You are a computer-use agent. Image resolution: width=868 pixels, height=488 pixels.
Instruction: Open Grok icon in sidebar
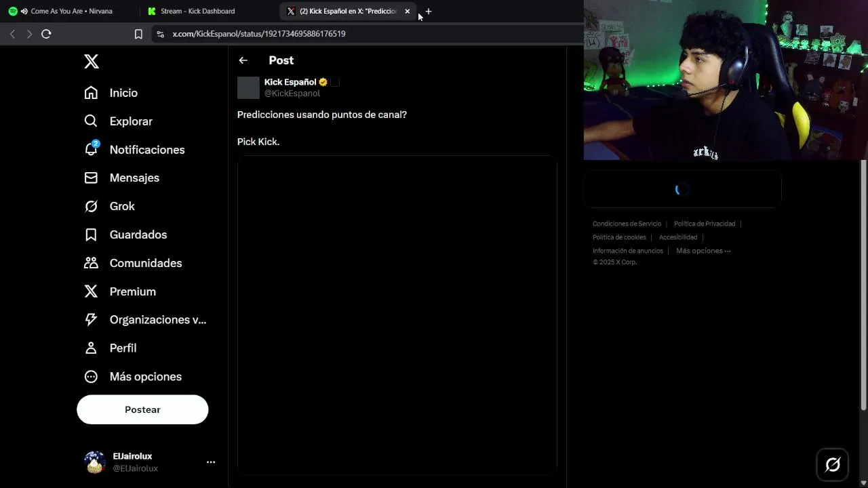91,206
